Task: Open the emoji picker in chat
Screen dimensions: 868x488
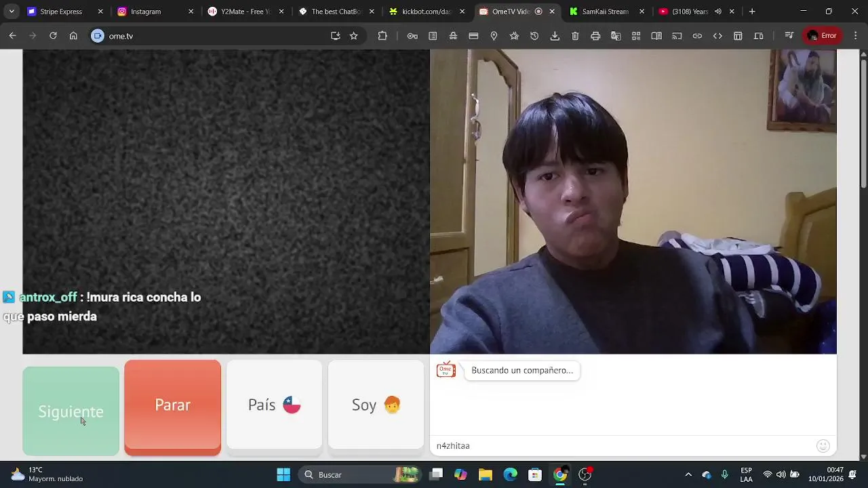Action: pos(823,446)
